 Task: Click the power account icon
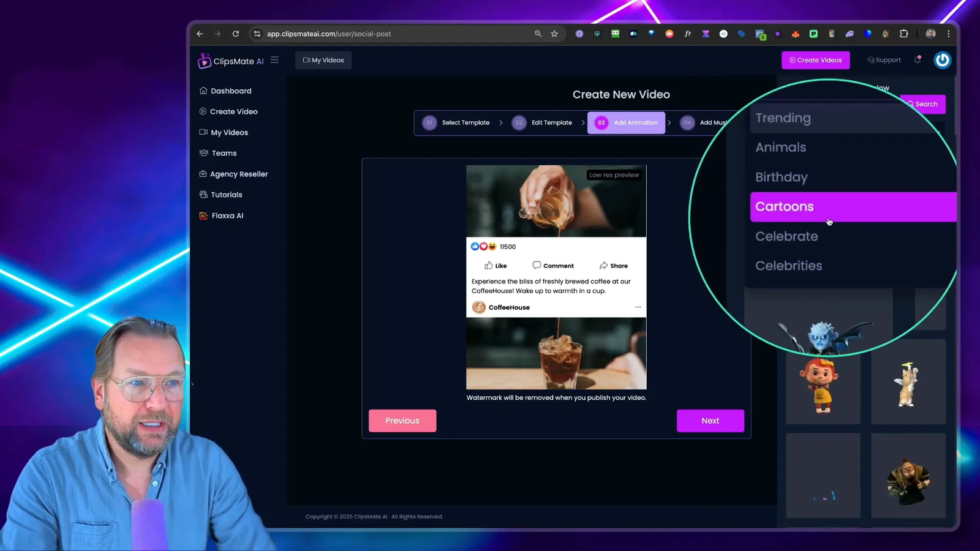[942, 59]
